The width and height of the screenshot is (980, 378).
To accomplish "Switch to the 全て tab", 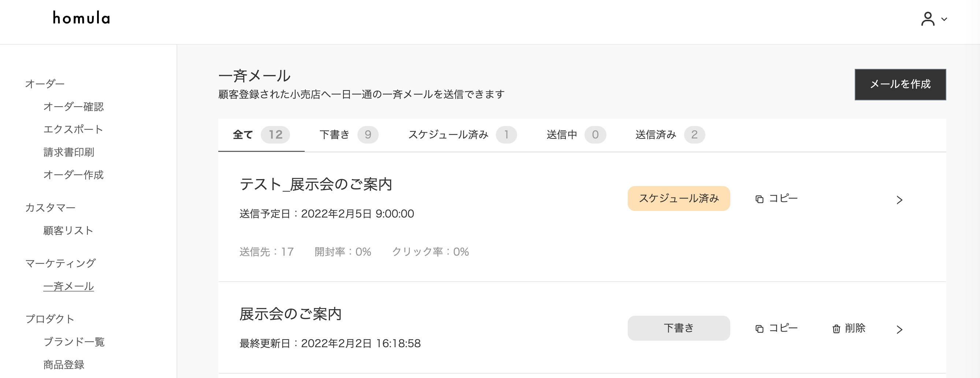I will point(261,135).
